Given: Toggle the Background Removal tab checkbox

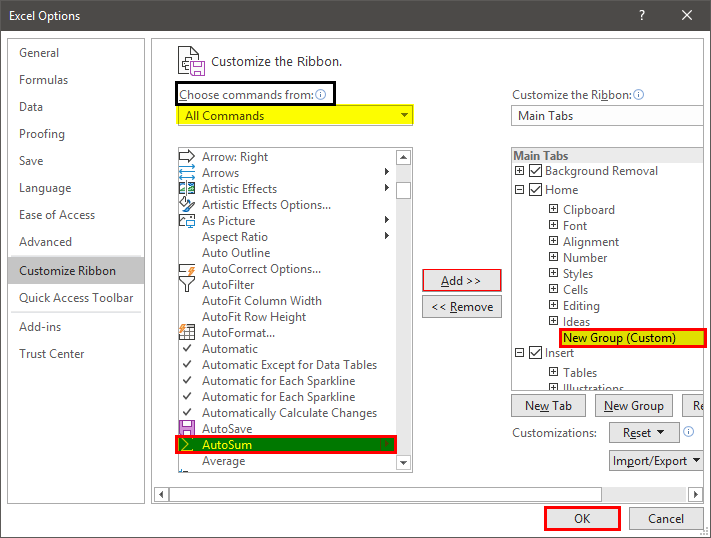Looking at the screenshot, I should tap(536, 171).
